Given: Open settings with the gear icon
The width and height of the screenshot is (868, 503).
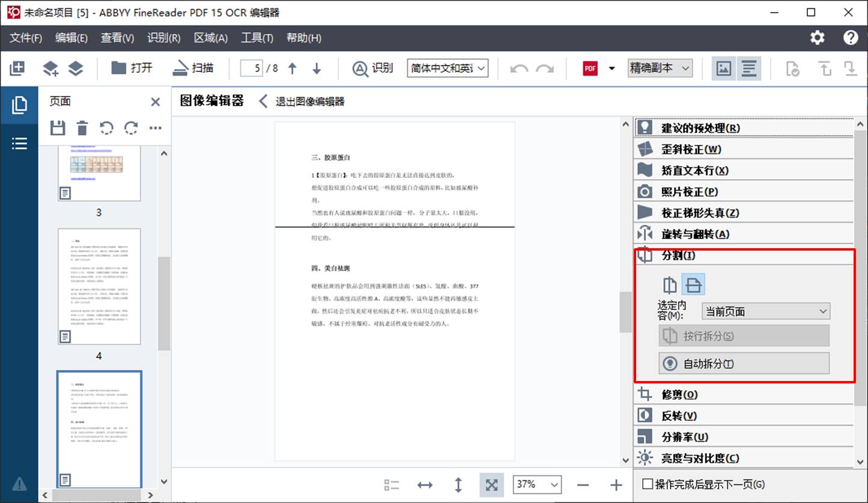Looking at the screenshot, I should [817, 38].
